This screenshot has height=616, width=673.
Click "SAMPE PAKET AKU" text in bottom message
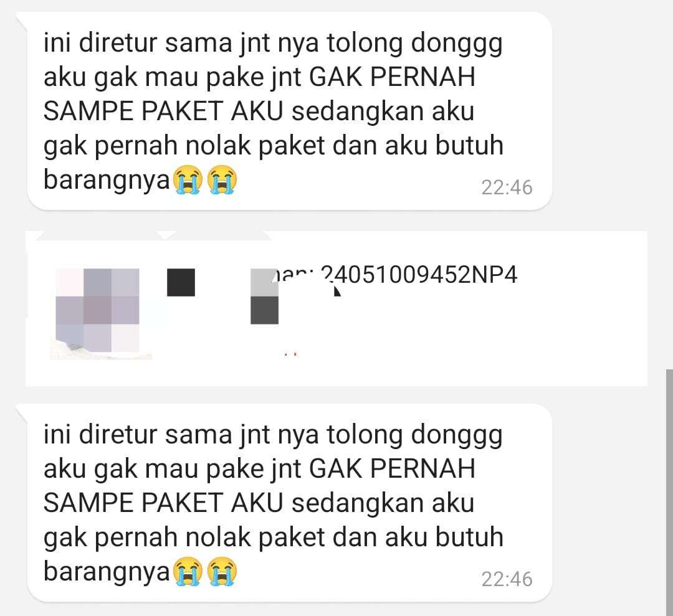point(163,503)
